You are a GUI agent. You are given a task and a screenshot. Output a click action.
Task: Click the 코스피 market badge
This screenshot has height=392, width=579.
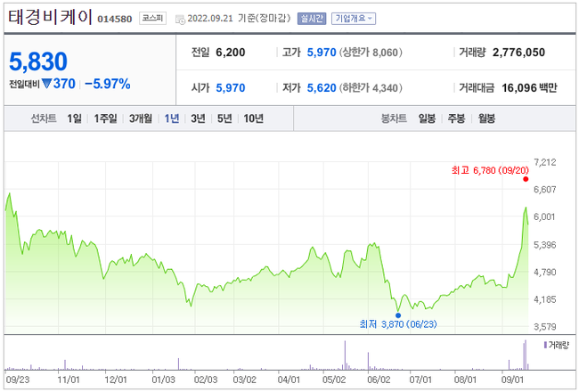coord(152,18)
